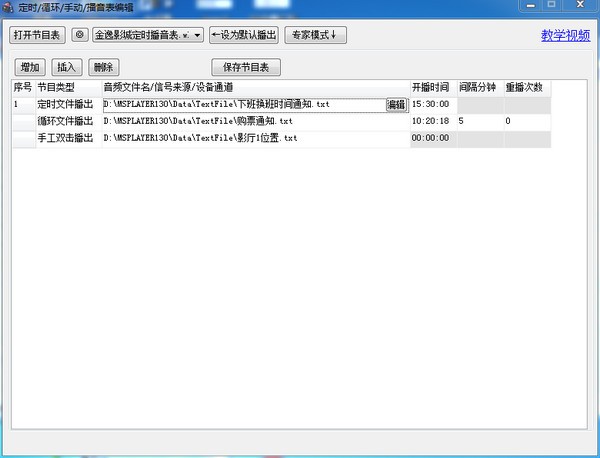This screenshot has height=458, width=600.
Task: Click the application icon in the title bar
Action: coord(8,7)
